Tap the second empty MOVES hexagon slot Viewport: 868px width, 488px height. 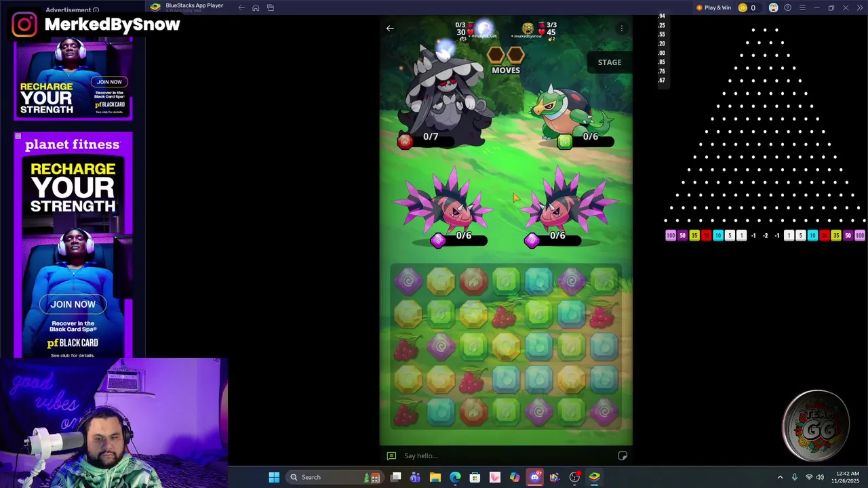(x=516, y=56)
